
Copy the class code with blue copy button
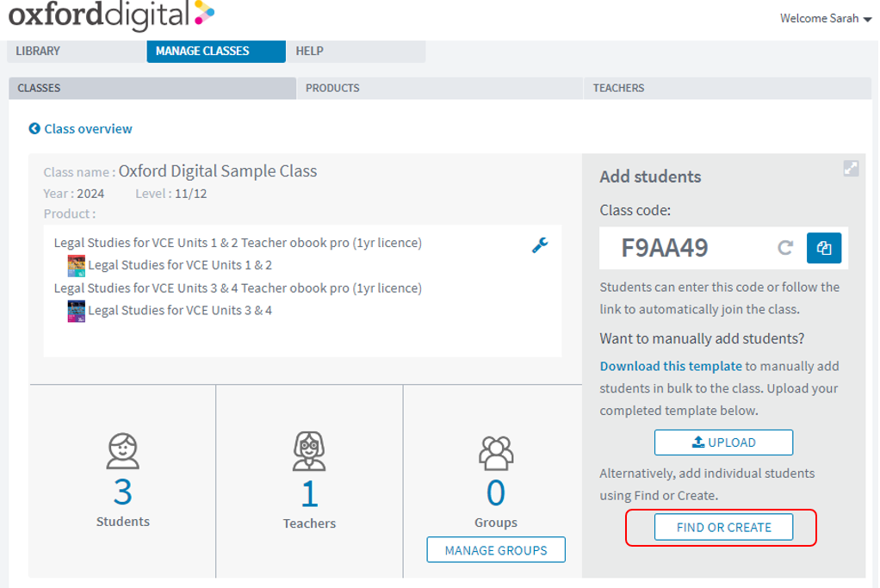click(x=824, y=248)
